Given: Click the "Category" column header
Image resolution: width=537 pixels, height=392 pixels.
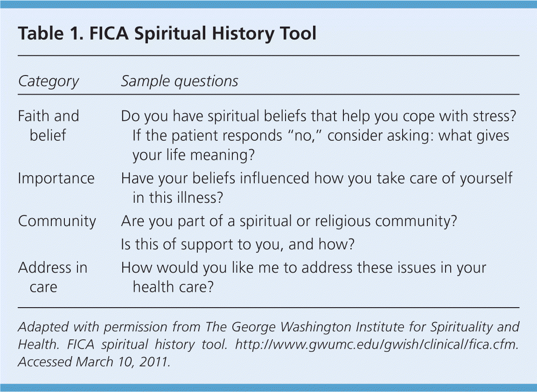Looking at the screenshot, I should point(49,82).
